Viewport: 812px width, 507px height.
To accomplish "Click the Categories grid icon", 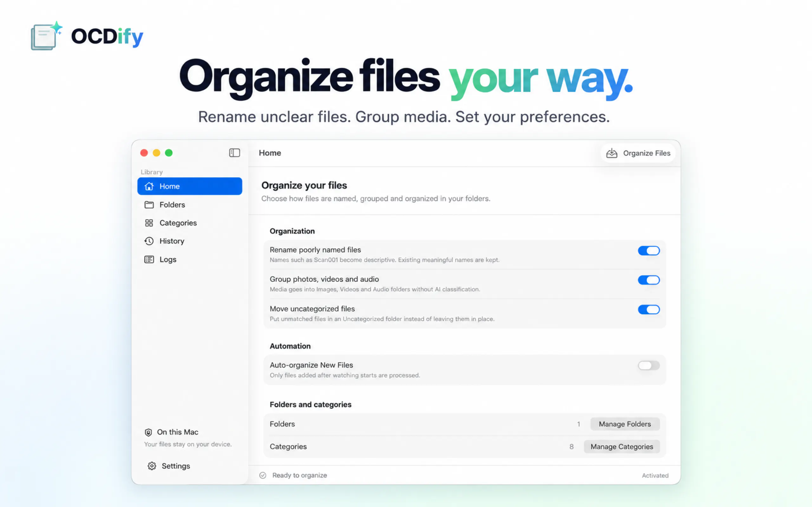I will [x=149, y=223].
